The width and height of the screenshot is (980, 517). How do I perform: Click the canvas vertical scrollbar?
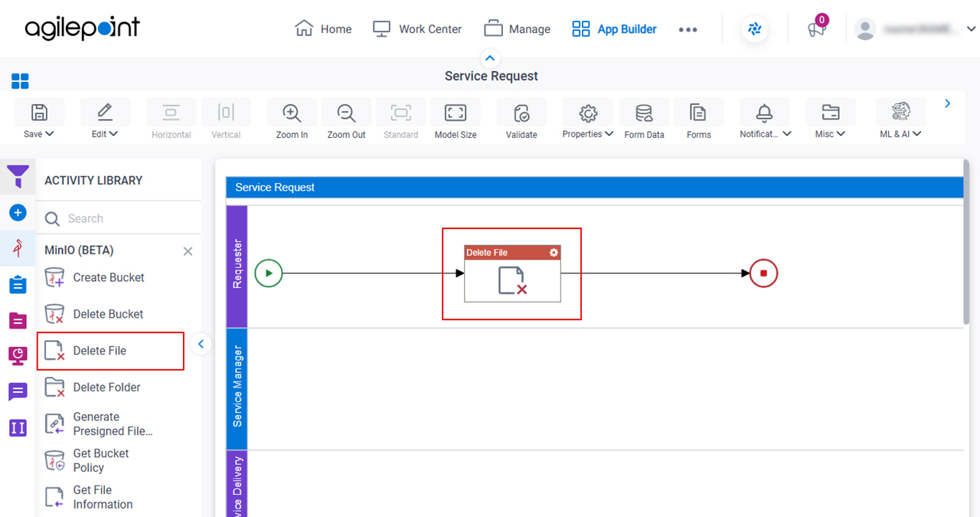(967, 241)
